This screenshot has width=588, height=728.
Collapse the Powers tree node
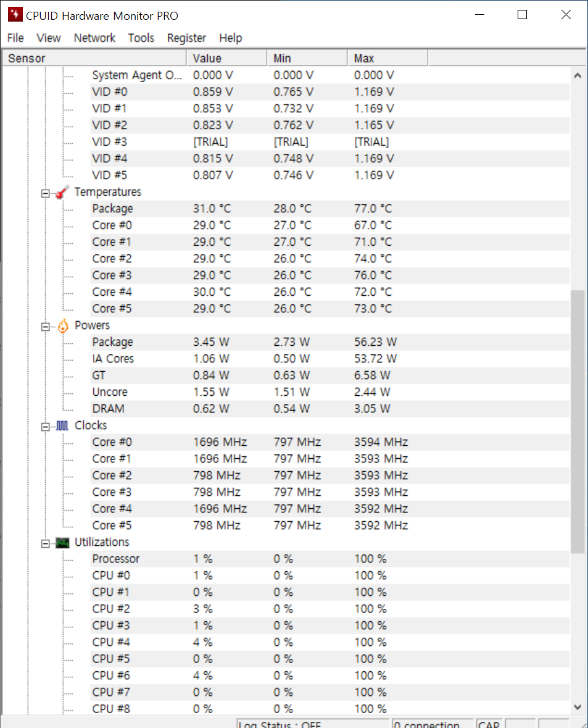pos(45,327)
